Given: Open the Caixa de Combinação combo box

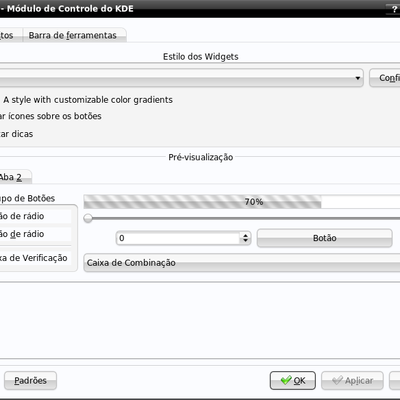Looking at the screenshot, I should point(242,263).
